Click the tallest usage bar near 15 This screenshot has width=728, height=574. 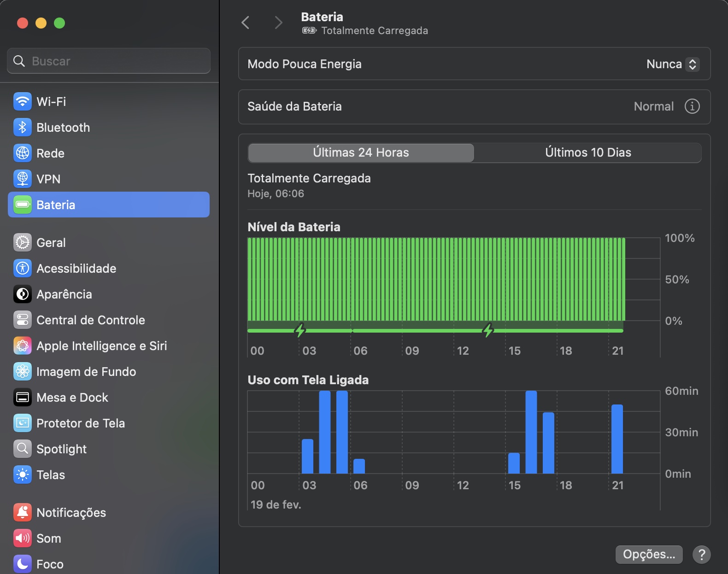pyautogui.click(x=531, y=432)
